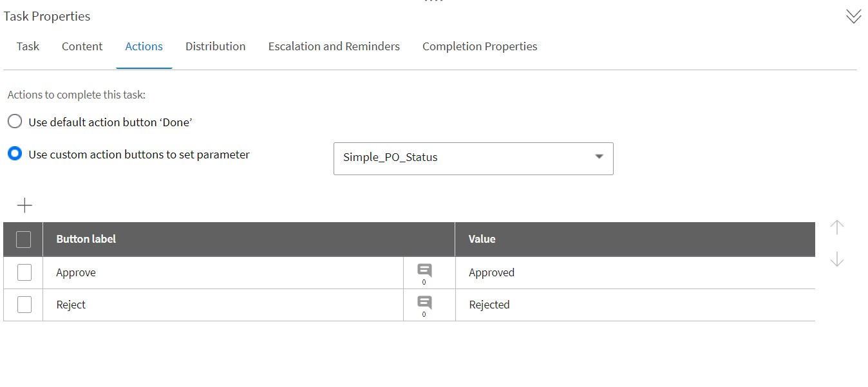The width and height of the screenshot is (868, 387).
Task: Open the Distribution tab
Action: pyautogui.click(x=215, y=46)
